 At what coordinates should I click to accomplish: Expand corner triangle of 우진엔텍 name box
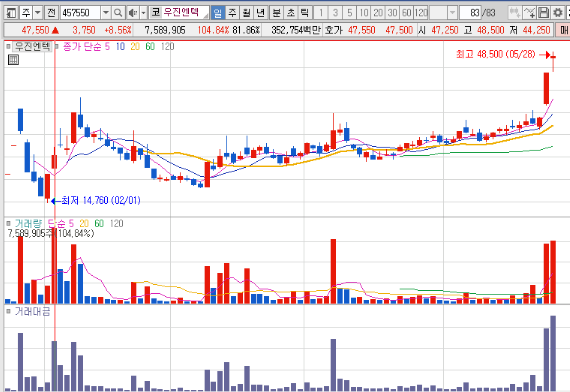pyautogui.click(x=206, y=15)
